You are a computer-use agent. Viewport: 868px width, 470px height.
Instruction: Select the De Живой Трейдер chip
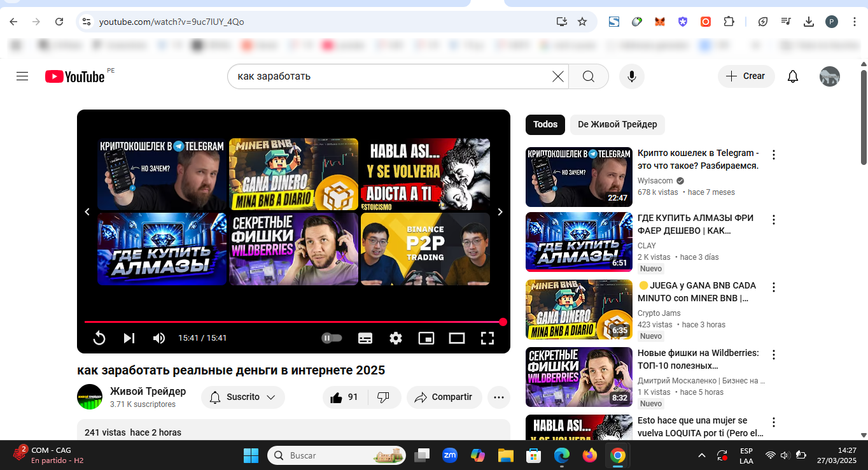click(x=617, y=124)
